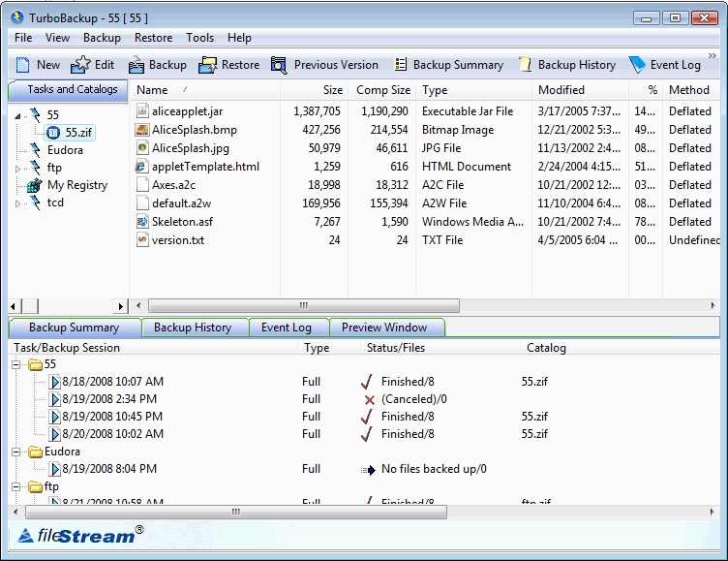Select the Axes.a2c file row
The height and width of the screenshot is (561, 728).
point(425,185)
